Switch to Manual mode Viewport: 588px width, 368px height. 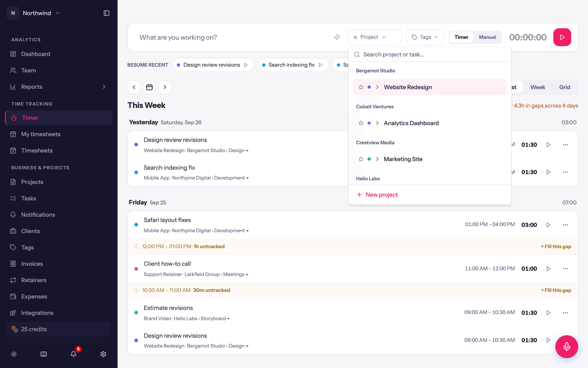tap(487, 37)
